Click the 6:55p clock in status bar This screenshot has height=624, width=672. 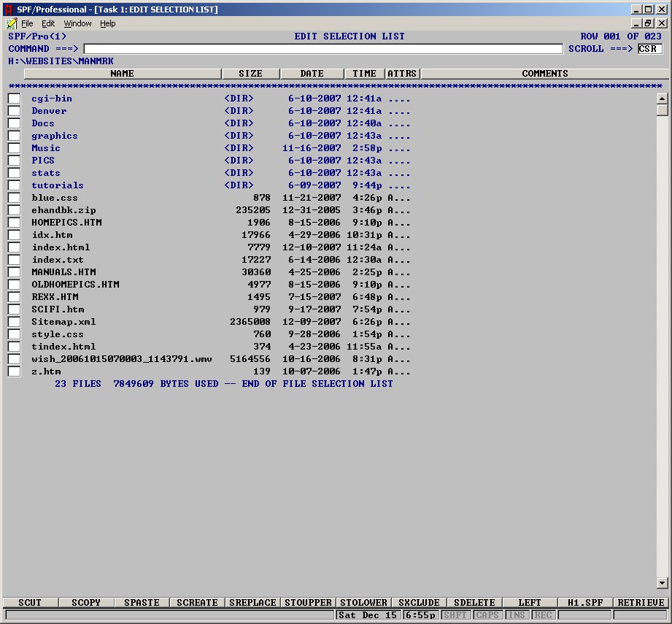pyautogui.click(x=421, y=615)
